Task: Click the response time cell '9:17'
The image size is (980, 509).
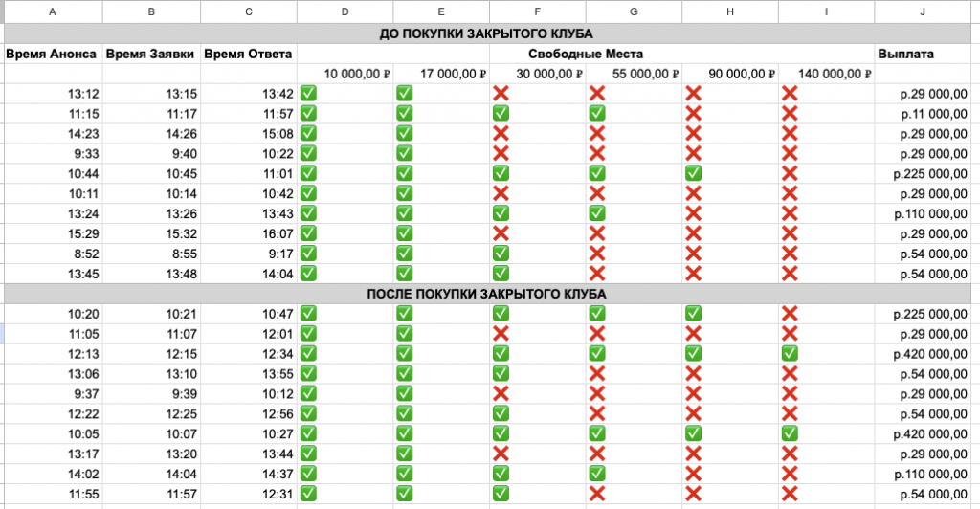Action: [249, 254]
